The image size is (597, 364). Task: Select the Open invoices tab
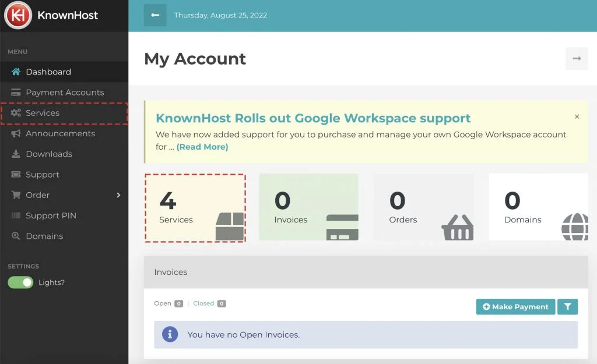(x=163, y=303)
